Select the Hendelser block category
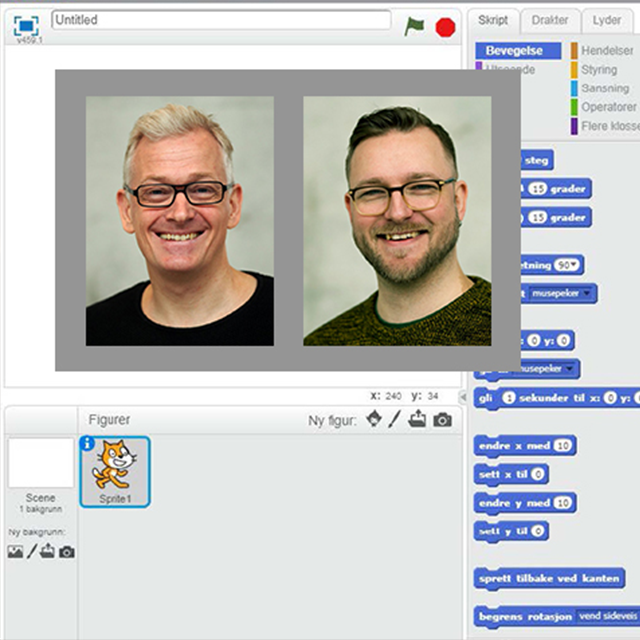 (x=604, y=51)
